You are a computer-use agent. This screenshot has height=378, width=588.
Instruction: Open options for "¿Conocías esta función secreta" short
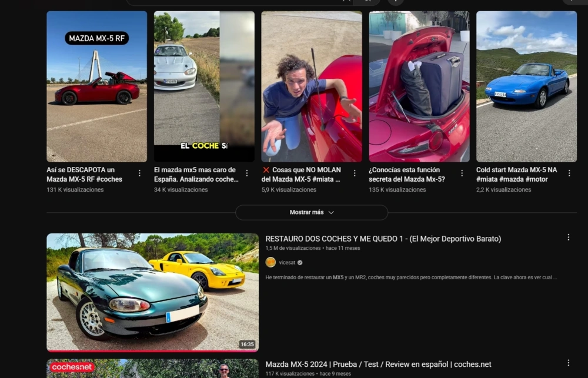(462, 173)
